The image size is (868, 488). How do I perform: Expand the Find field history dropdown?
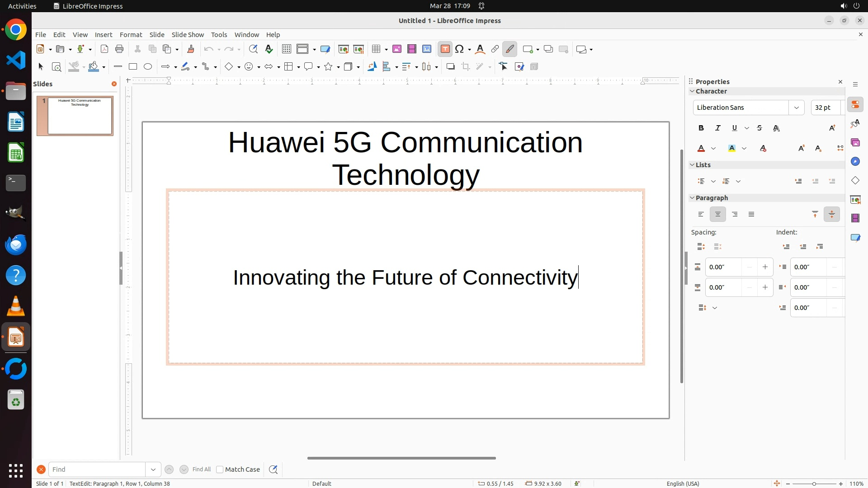point(153,469)
